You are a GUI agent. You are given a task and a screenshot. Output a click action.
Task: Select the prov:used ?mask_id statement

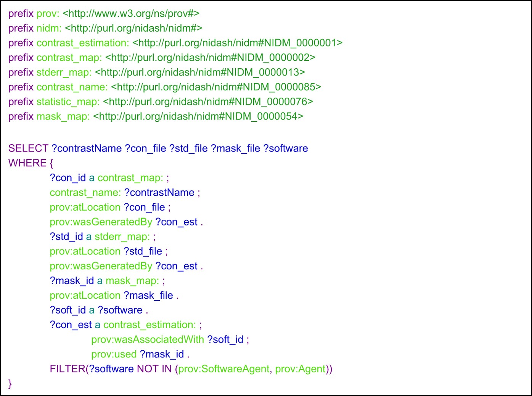(x=140, y=354)
